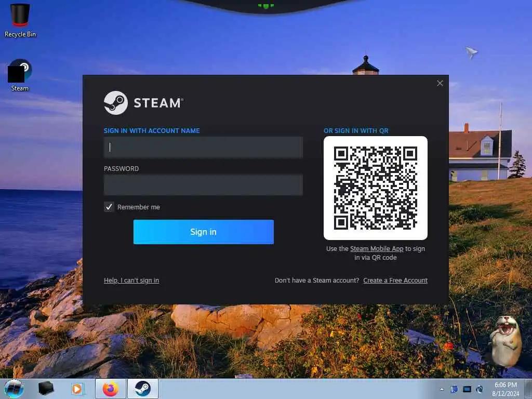
Task: Open the Help, I can't sign in link
Action: coord(131,280)
